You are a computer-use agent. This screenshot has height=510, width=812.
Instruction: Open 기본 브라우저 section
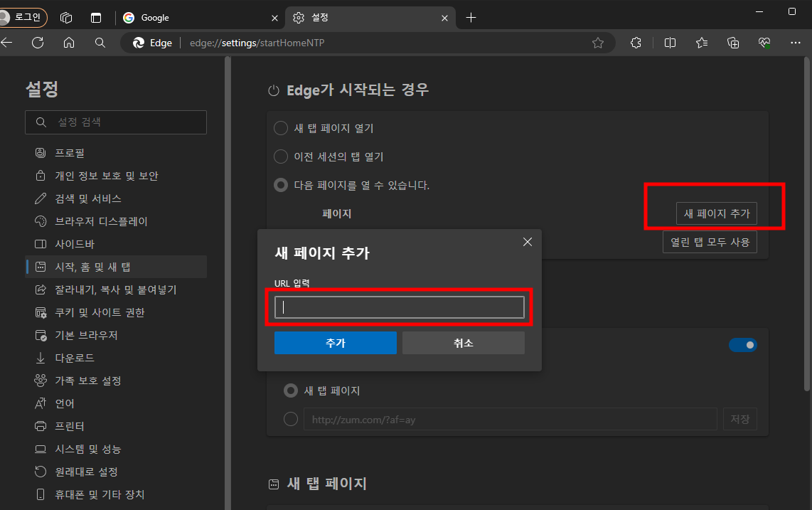coord(116,335)
